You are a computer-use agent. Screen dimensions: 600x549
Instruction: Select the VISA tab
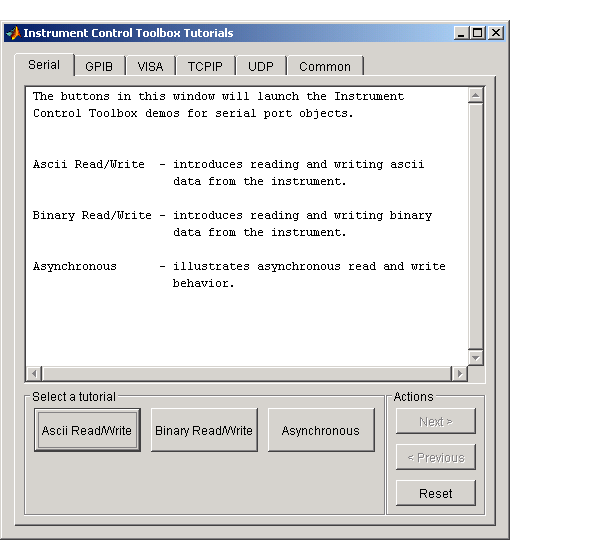pos(150,67)
